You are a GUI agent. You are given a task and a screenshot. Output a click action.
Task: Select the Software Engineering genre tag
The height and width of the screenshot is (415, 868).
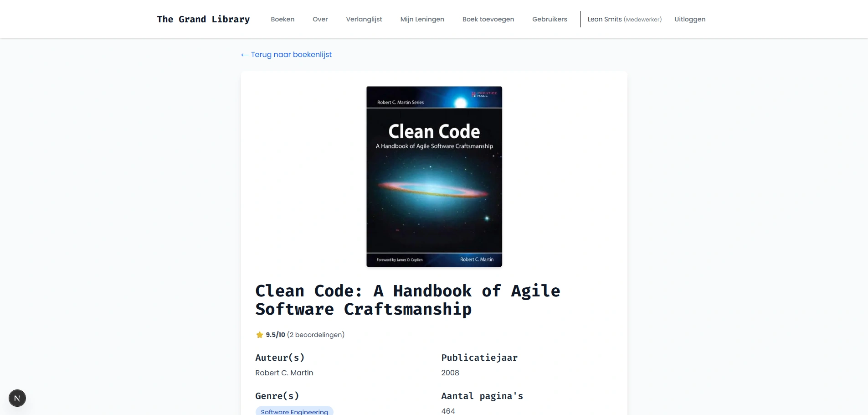tap(294, 411)
